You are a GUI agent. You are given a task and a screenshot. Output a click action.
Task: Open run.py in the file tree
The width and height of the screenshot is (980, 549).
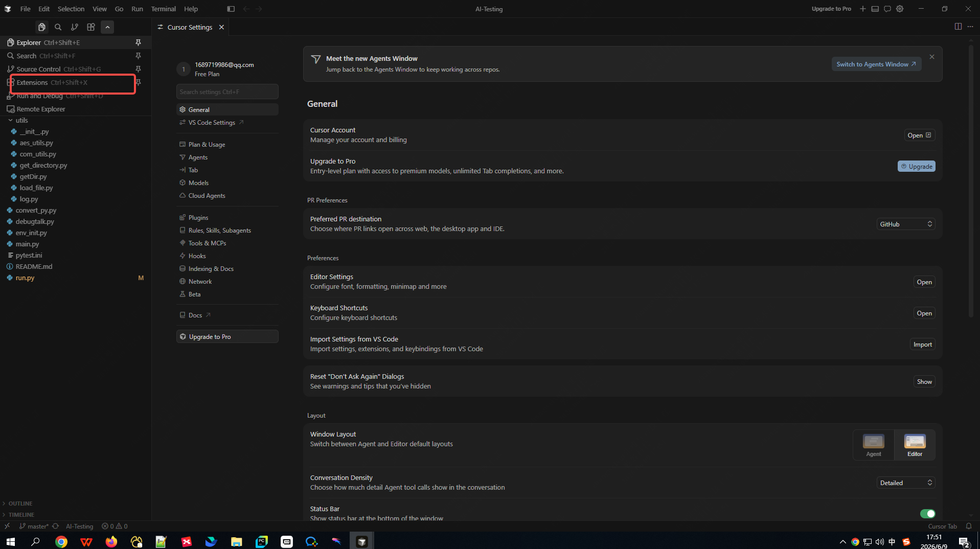coord(25,278)
